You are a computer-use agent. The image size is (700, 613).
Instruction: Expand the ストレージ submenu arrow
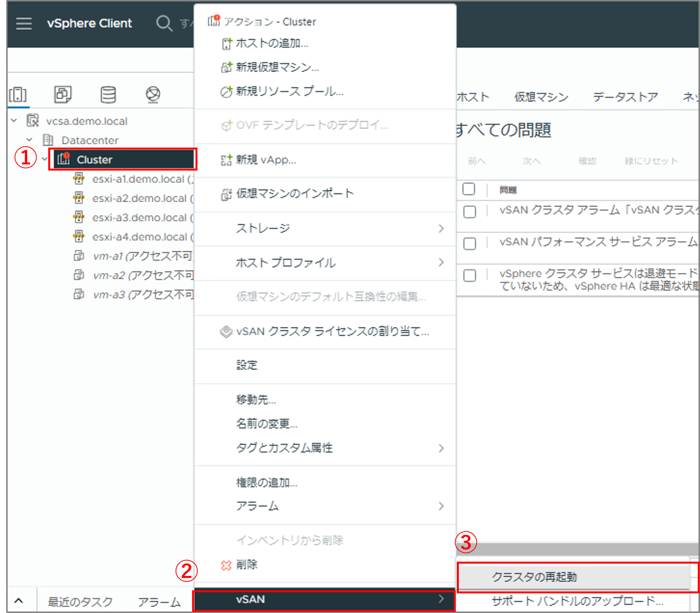[441, 228]
